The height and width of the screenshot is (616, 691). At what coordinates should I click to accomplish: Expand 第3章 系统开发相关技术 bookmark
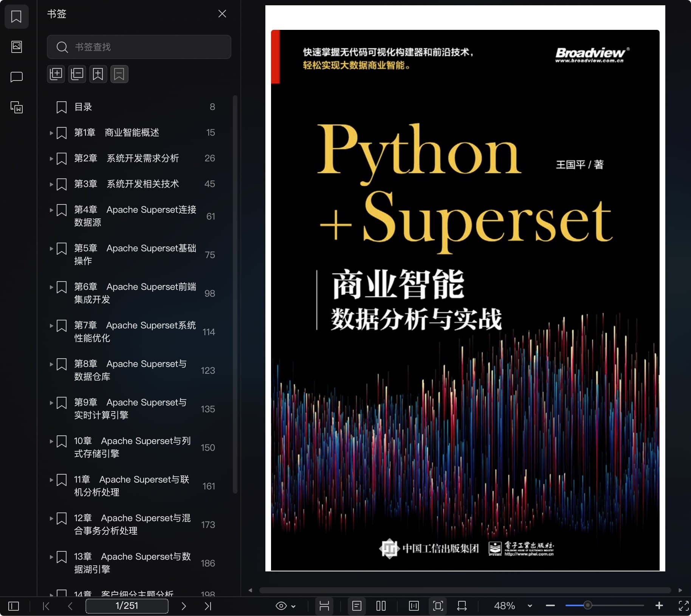click(51, 184)
